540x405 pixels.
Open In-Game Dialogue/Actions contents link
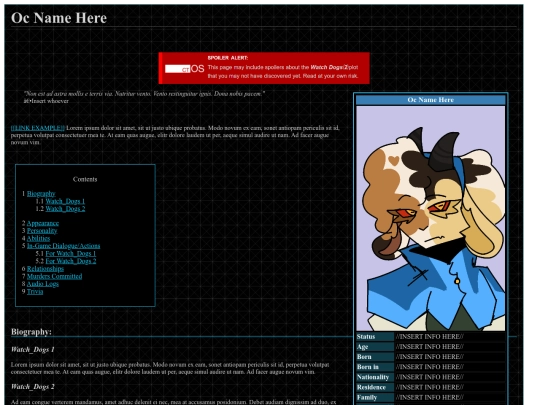click(63, 246)
